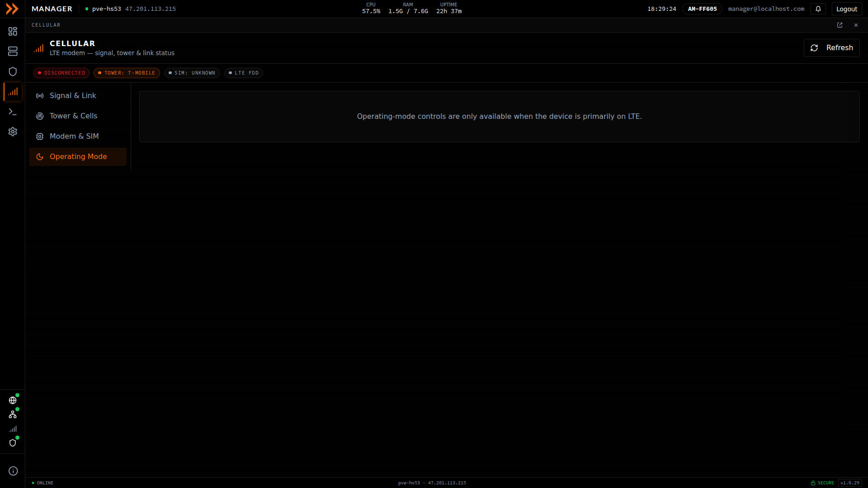This screenshot has width=868, height=488.
Task: Click the AM-FF605 device badge
Action: 702,9
